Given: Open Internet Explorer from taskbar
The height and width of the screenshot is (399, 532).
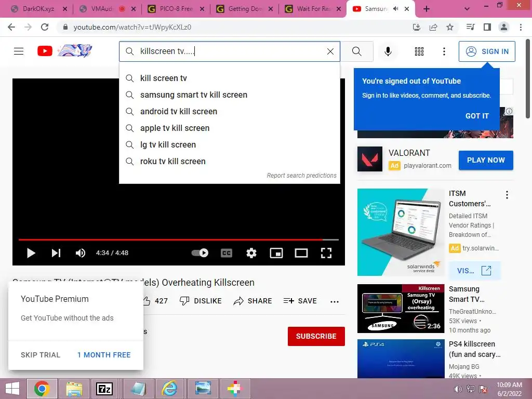Looking at the screenshot, I should (x=169, y=389).
